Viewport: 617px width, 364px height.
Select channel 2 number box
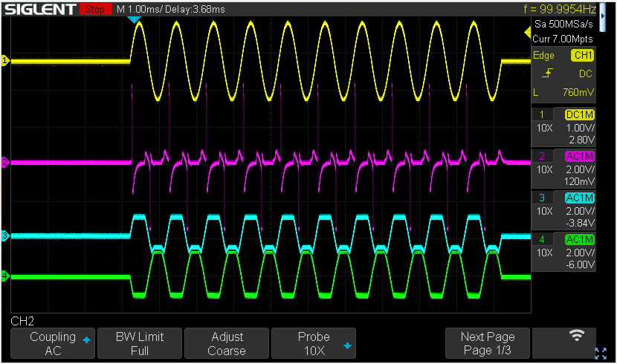click(x=542, y=156)
